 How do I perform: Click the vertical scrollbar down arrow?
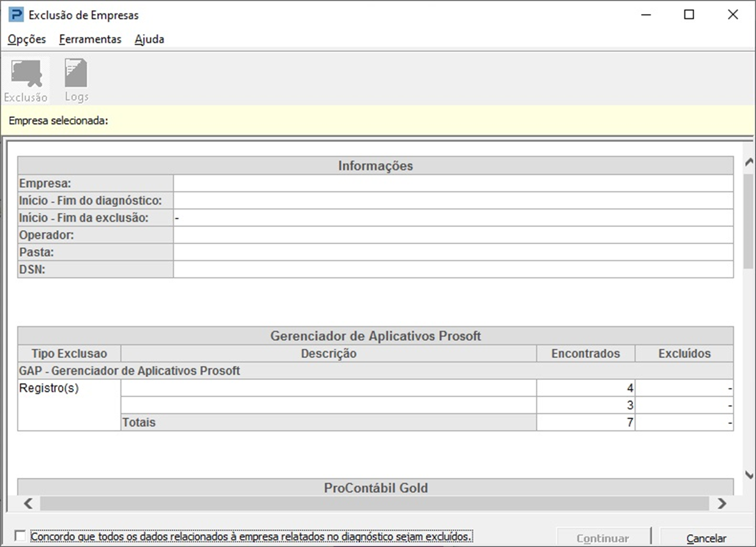coord(749,475)
